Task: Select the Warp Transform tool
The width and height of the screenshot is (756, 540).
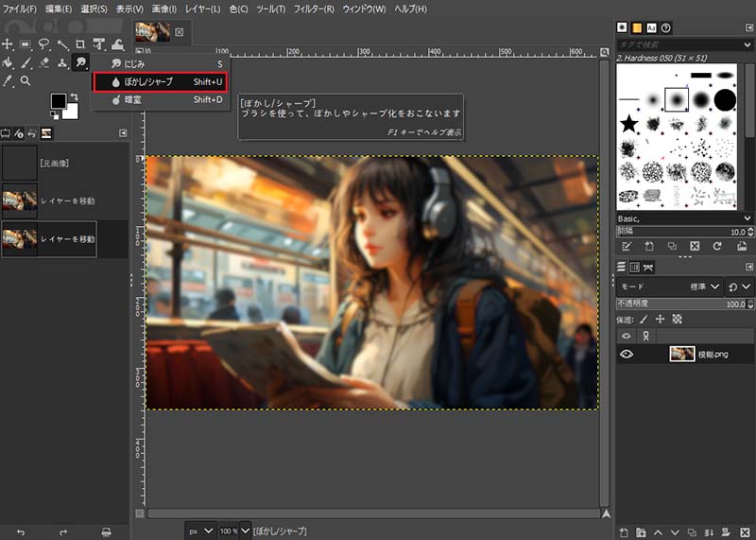Action: pos(117,44)
